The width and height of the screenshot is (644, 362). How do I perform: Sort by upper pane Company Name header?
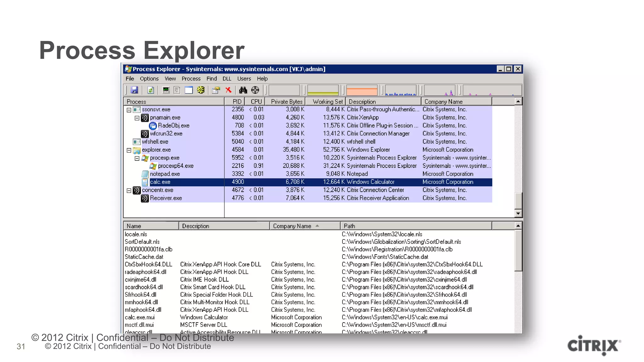pos(456,102)
